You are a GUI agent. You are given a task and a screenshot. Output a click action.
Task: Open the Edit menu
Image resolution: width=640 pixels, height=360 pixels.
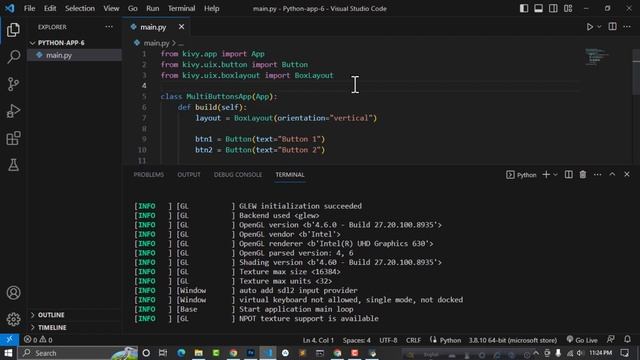50,9
